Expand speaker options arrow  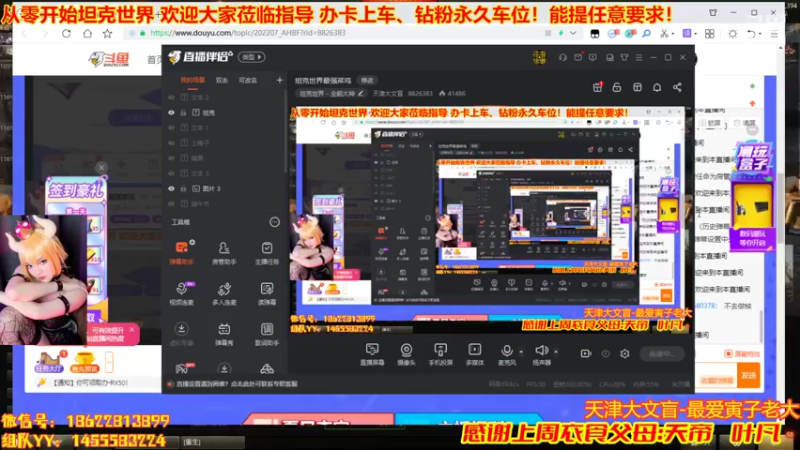[x=556, y=351]
